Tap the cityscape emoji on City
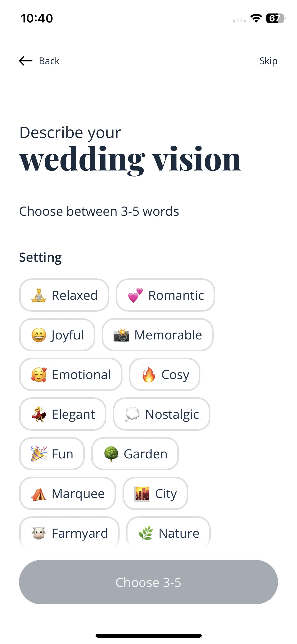The image size is (297, 644). point(142,494)
